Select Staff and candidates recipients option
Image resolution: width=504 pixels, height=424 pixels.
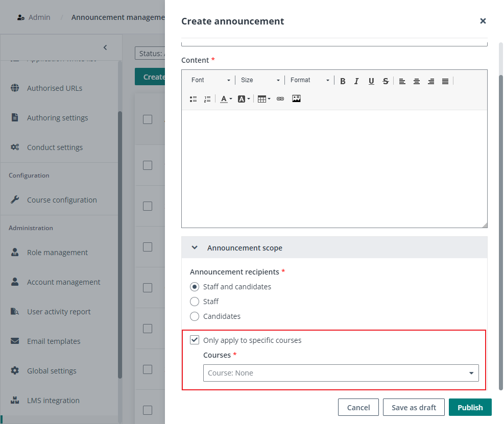point(195,287)
